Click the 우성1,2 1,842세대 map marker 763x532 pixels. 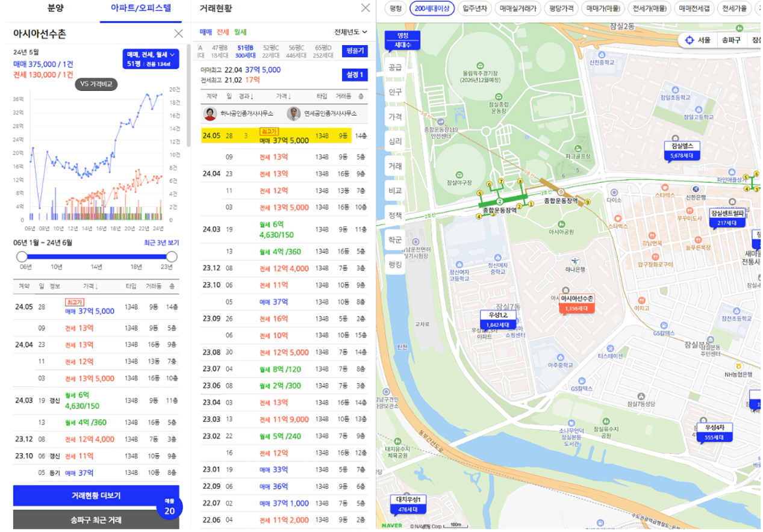pyautogui.click(x=499, y=320)
